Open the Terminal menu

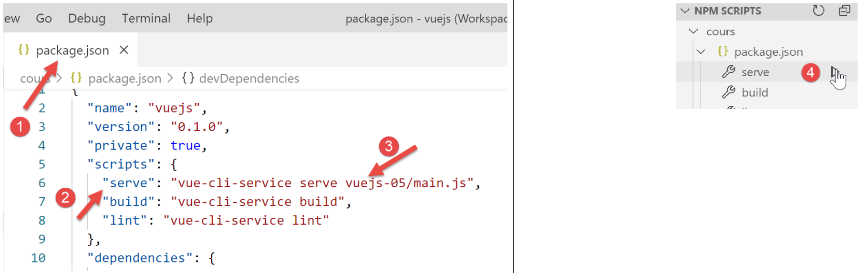(x=145, y=18)
